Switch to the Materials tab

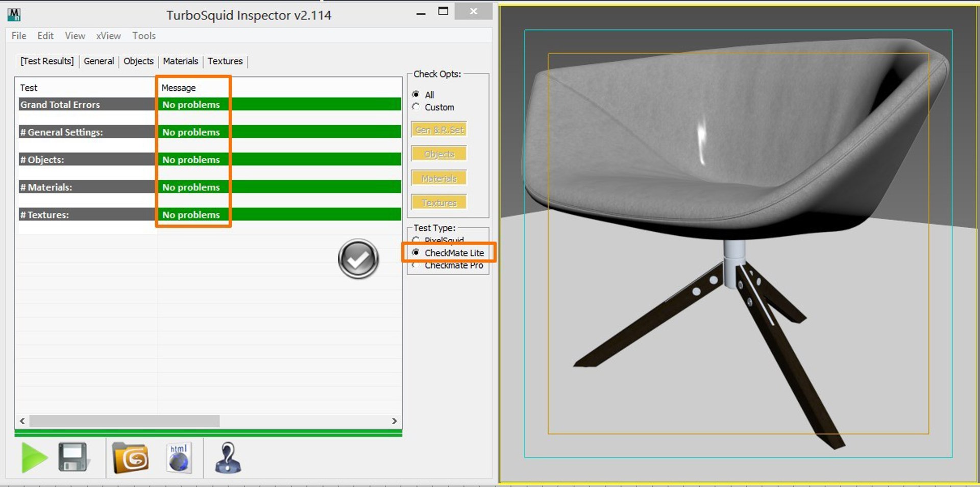coord(181,61)
